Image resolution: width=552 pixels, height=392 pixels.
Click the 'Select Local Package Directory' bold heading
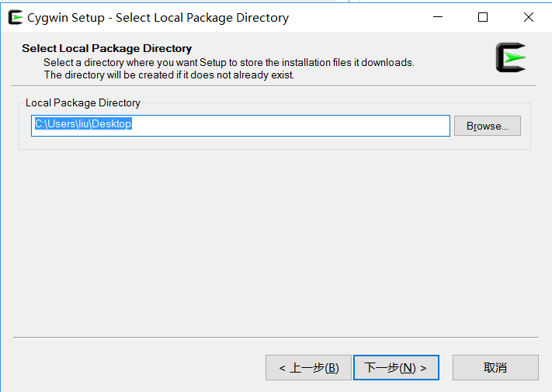106,48
